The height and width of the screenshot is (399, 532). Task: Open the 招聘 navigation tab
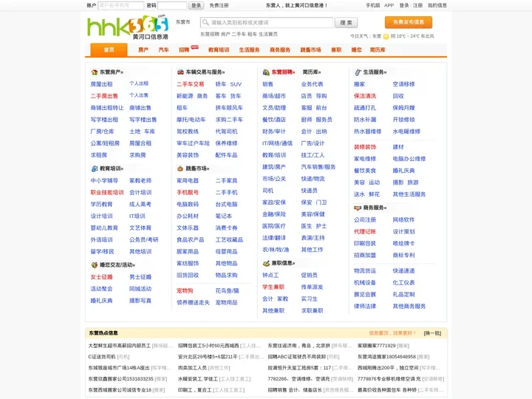point(184,50)
